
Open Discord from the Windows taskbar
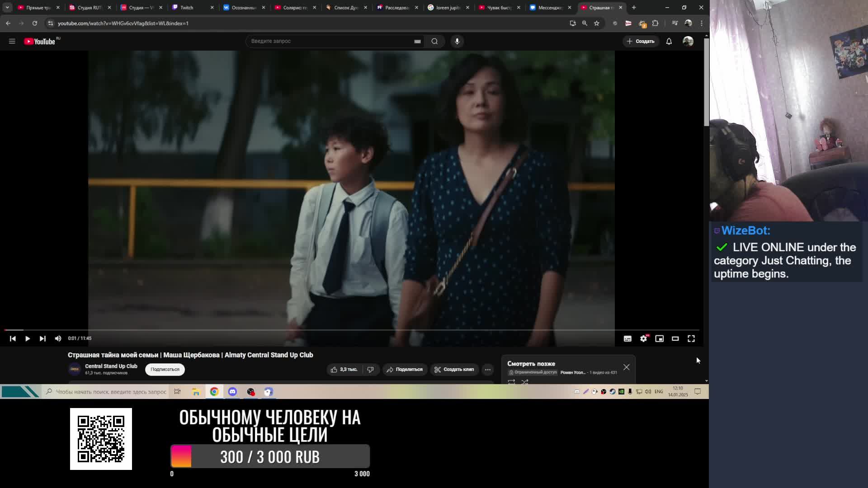[x=232, y=392]
